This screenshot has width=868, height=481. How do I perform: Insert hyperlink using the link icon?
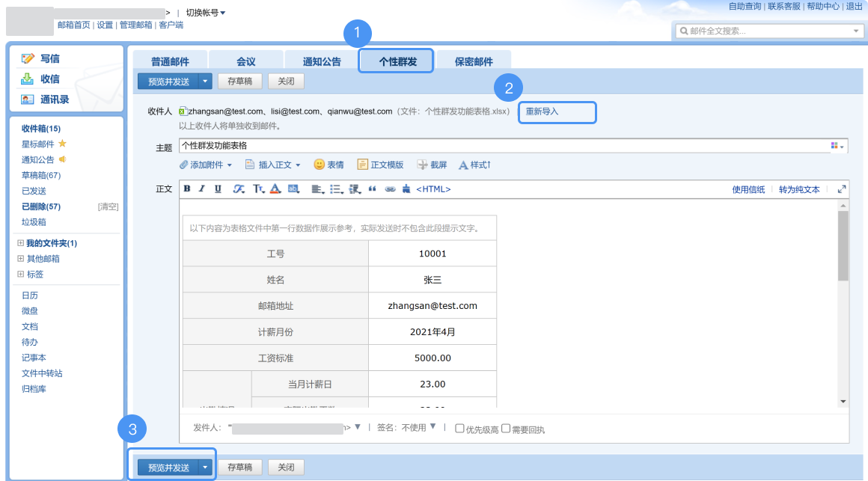click(x=390, y=189)
